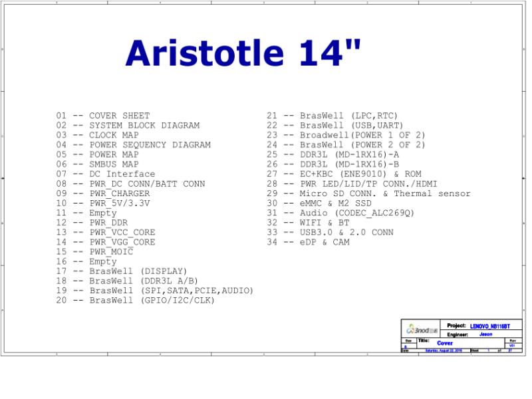
Task: Click "20 -- BrasWell (GPIO/I2C/CLK)" line
Action: [136, 301]
